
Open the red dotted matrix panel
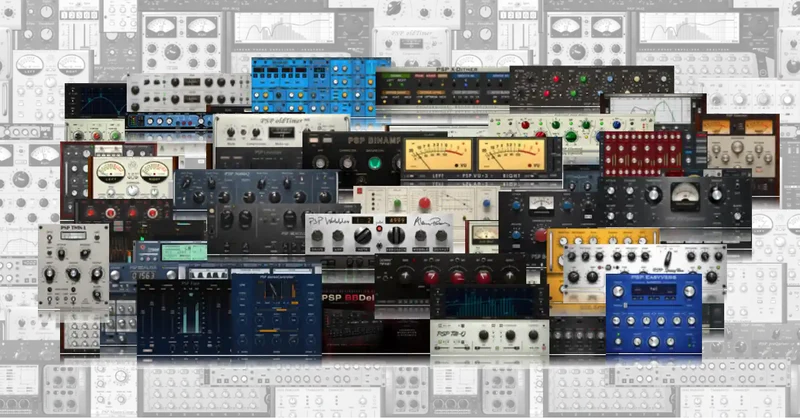pos(641,153)
